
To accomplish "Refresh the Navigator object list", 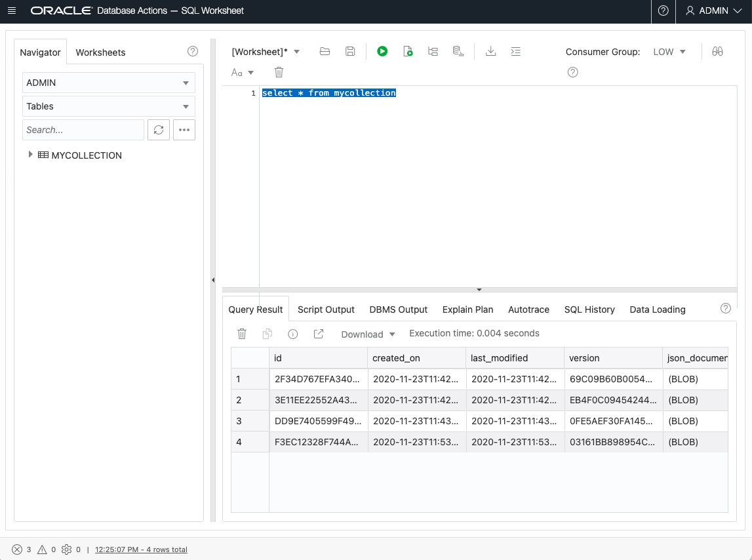I will (x=158, y=130).
